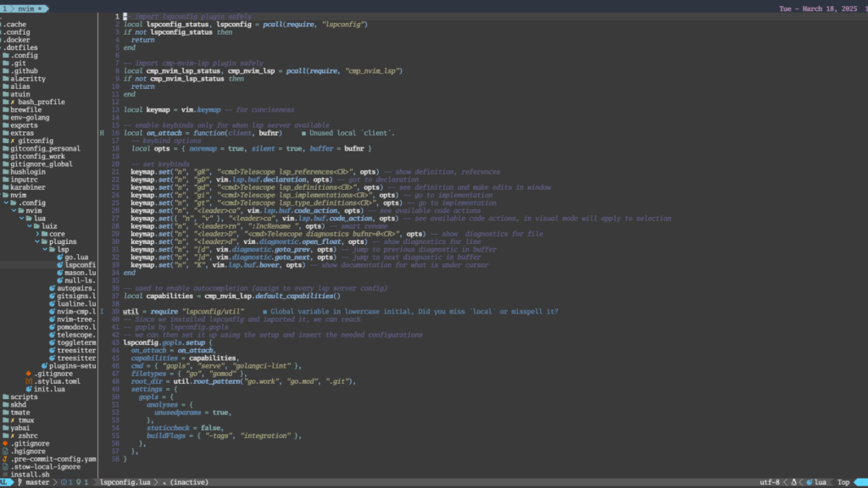The height and width of the screenshot is (488, 868).
Task: Click the lspconfig.lua filename in the statusline
Action: point(125,482)
